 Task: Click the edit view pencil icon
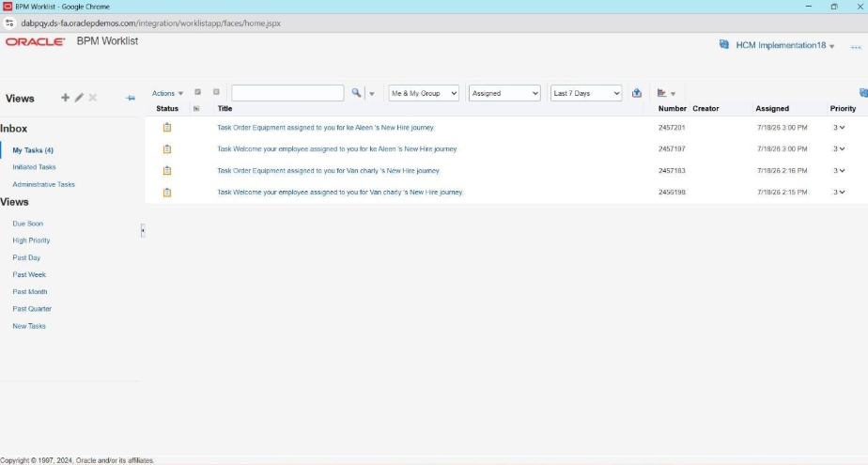(79, 98)
